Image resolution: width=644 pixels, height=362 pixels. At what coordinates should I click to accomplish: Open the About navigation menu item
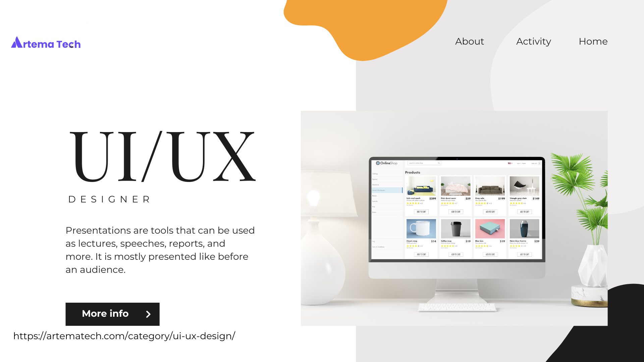click(470, 41)
